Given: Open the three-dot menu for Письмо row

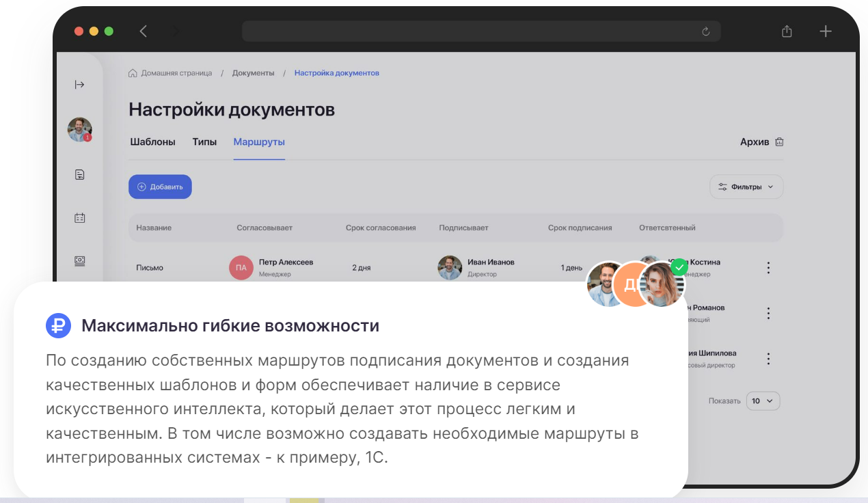Looking at the screenshot, I should (x=768, y=267).
